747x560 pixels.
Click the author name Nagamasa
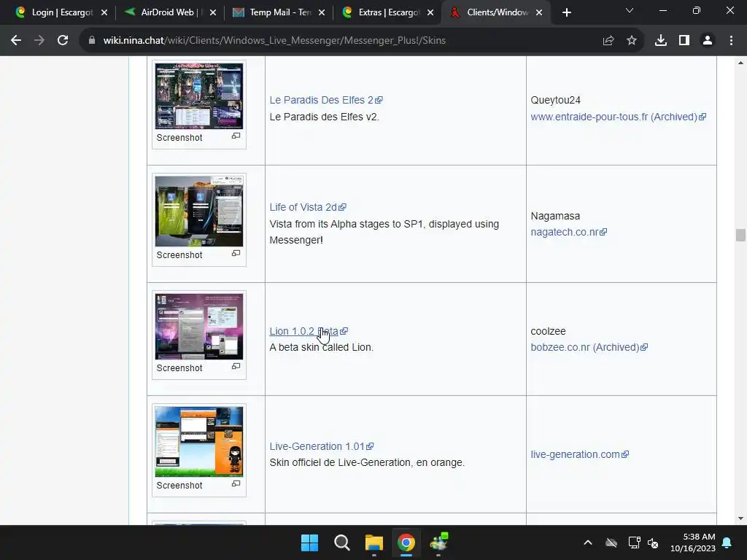555,216
